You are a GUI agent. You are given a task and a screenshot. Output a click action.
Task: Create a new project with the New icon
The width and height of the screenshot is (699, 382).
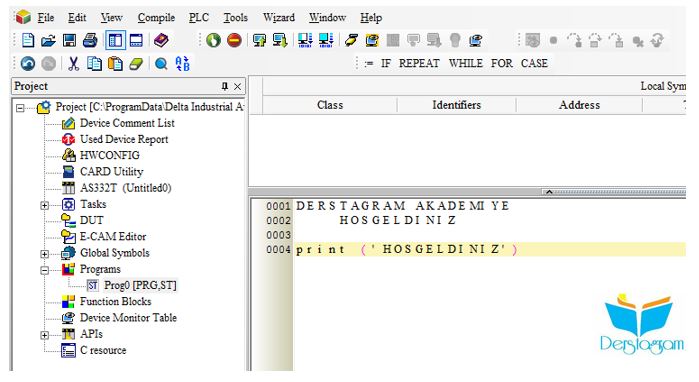coord(28,41)
